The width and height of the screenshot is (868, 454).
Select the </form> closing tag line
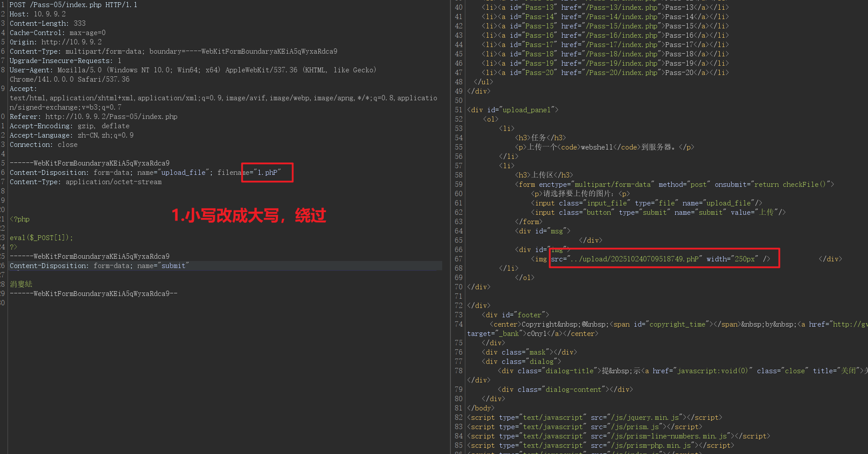pyautogui.click(x=529, y=222)
